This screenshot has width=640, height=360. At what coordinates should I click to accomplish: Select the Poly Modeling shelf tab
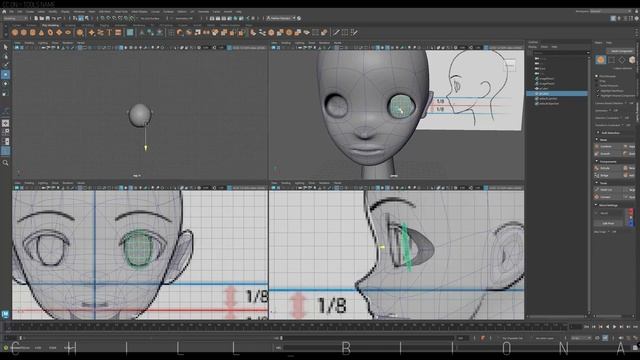point(51,25)
